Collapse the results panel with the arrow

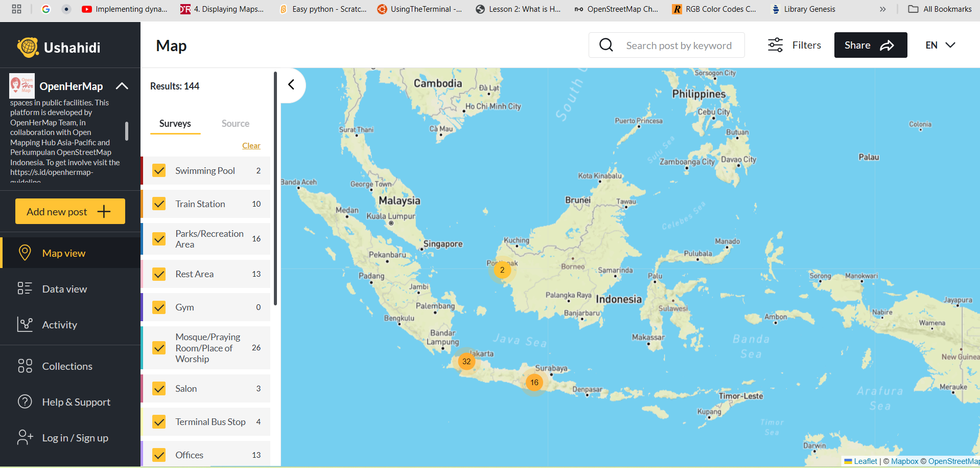point(291,84)
